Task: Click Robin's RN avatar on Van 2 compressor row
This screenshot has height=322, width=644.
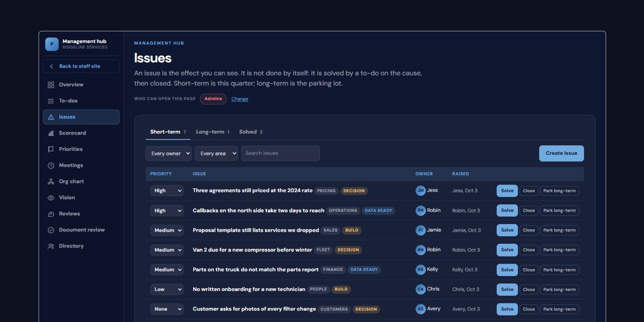Action: click(421, 250)
